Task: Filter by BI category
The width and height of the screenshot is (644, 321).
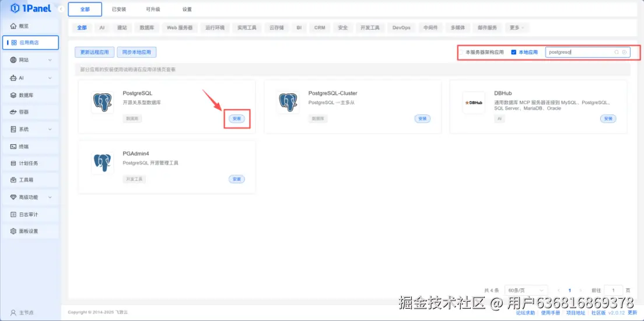Action: [299, 27]
